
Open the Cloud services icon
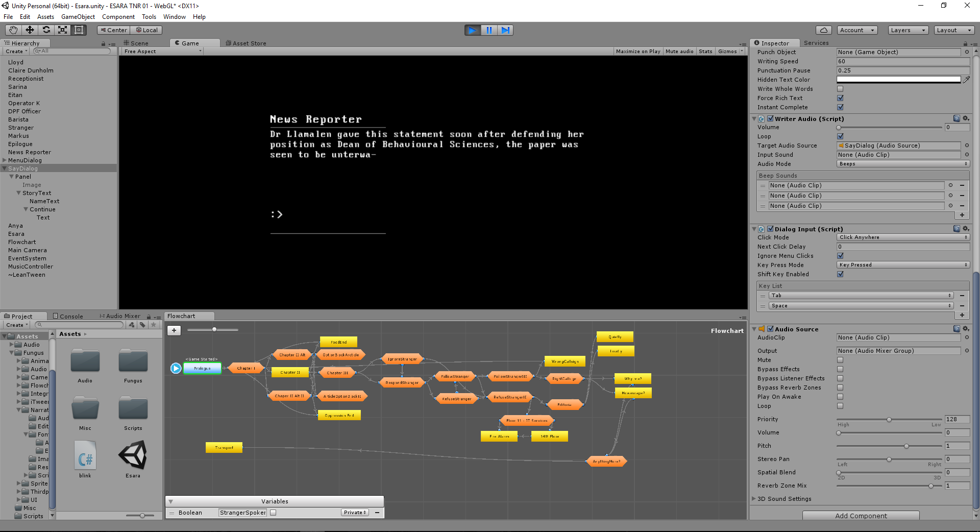(824, 30)
